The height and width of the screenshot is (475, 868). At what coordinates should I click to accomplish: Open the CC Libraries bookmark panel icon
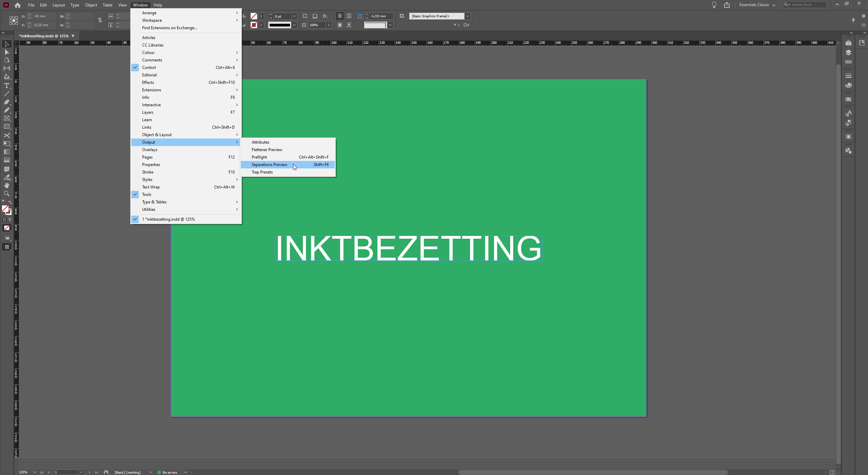pos(862,43)
